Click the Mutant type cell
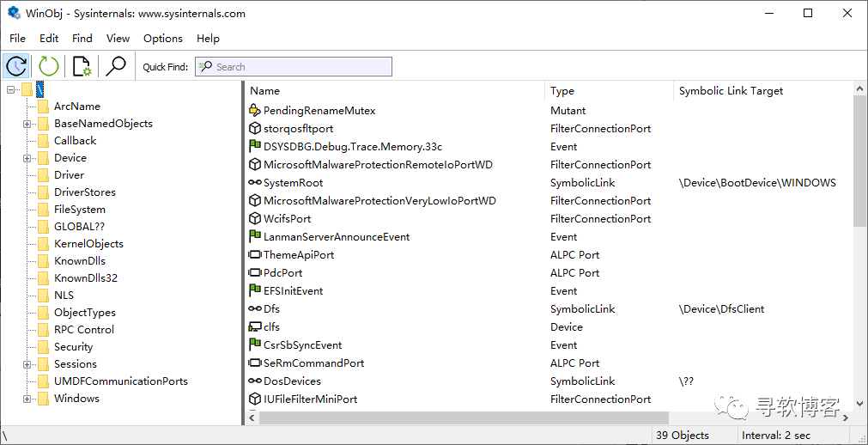Image resolution: width=868 pixels, height=445 pixels. pos(568,110)
